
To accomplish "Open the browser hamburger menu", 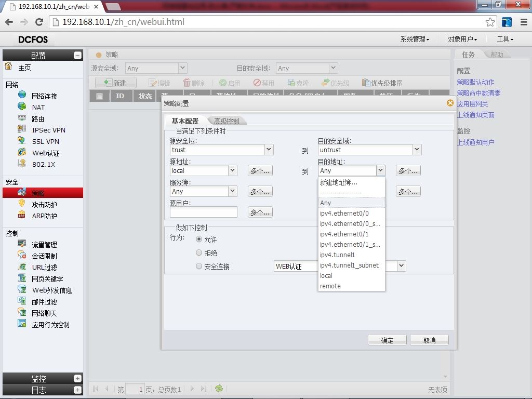I will pos(524,22).
